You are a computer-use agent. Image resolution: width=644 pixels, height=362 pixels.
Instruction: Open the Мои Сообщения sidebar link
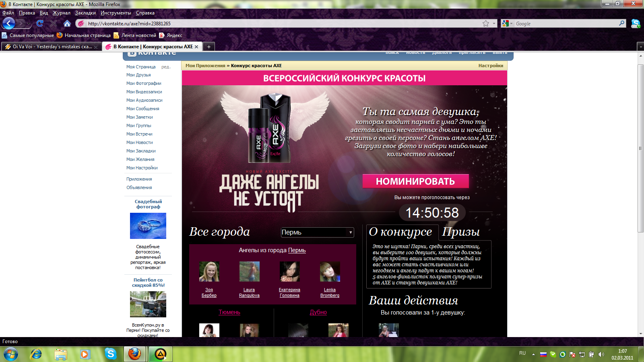[143, 109]
